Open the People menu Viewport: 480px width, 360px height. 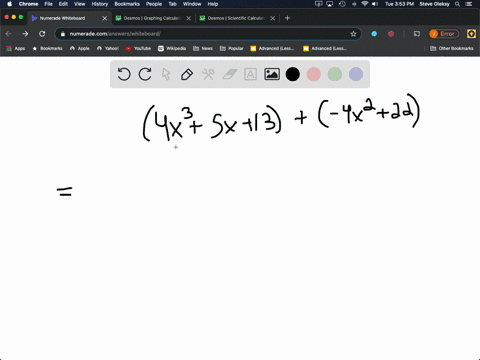coord(154,4)
